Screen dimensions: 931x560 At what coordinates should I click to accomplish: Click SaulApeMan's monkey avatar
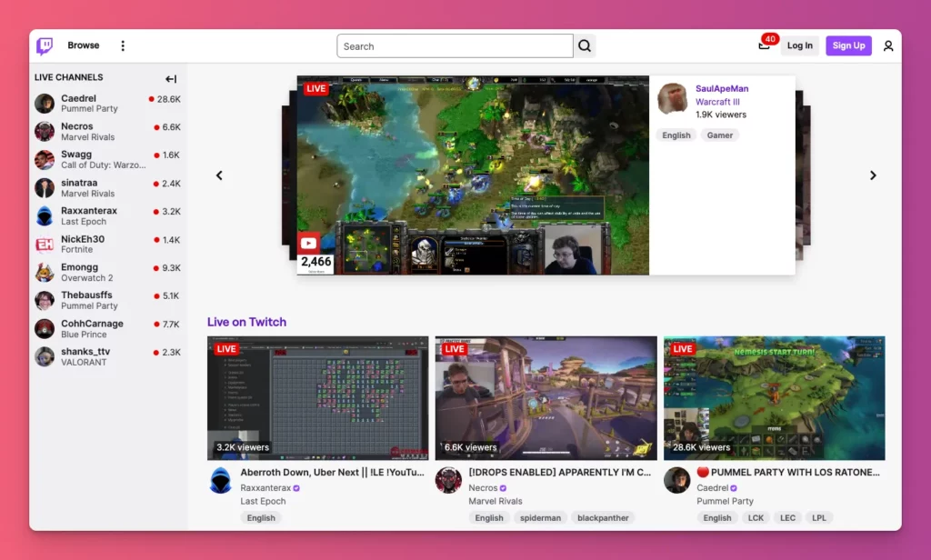click(672, 99)
